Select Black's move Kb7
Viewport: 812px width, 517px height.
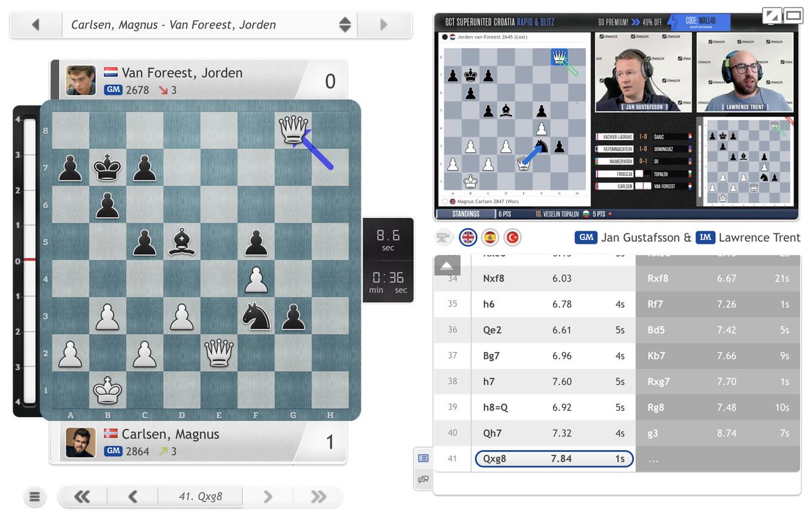(x=718, y=355)
